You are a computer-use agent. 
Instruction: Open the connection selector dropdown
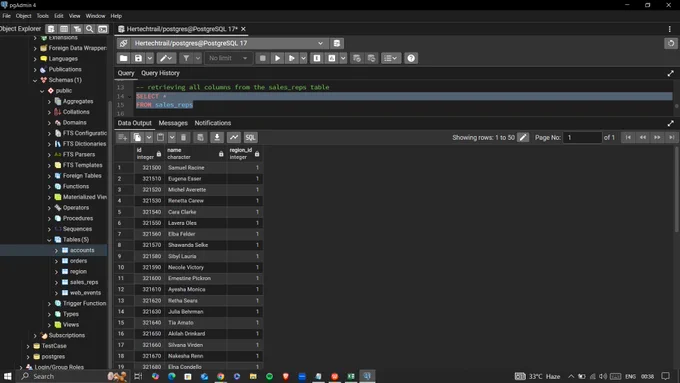[x=320, y=43]
